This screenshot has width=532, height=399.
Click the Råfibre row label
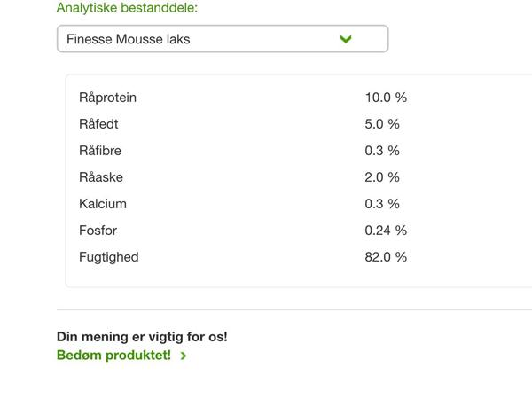point(100,151)
